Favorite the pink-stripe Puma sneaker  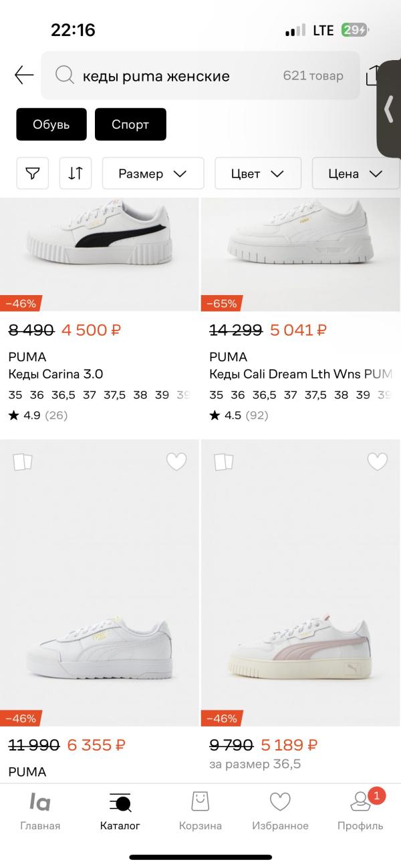pyautogui.click(x=378, y=461)
